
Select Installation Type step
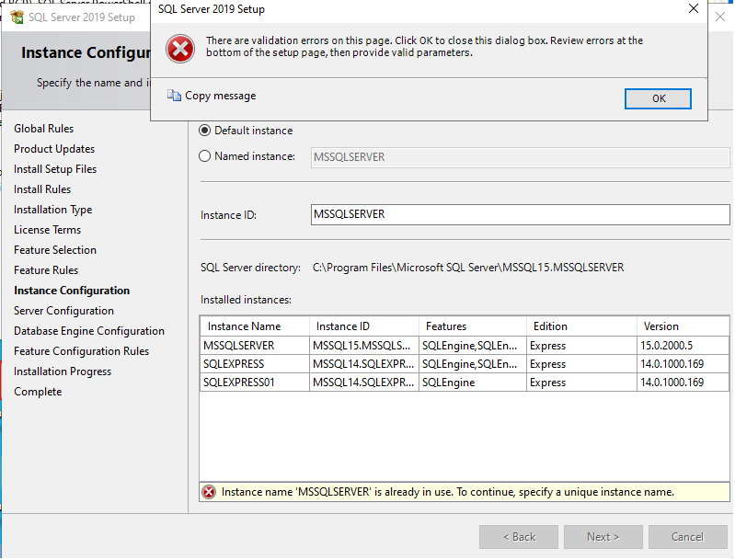[x=53, y=210]
